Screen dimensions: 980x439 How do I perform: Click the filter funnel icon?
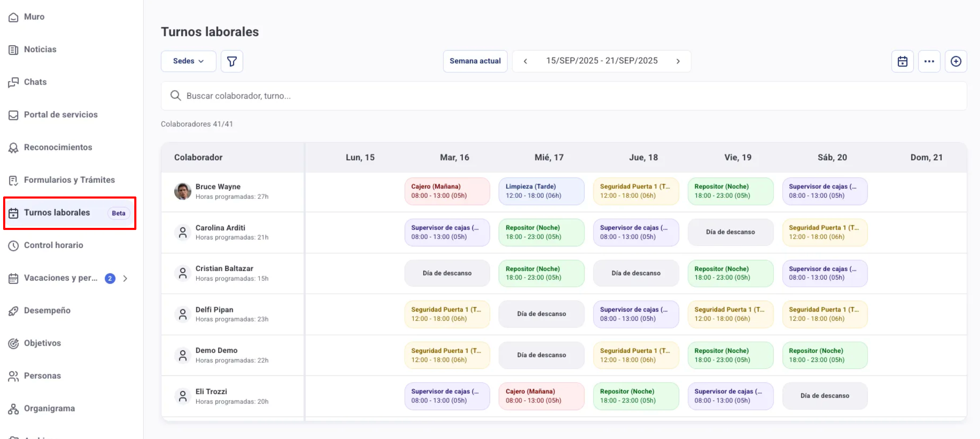pyautogui.click(x=232, y=61)
